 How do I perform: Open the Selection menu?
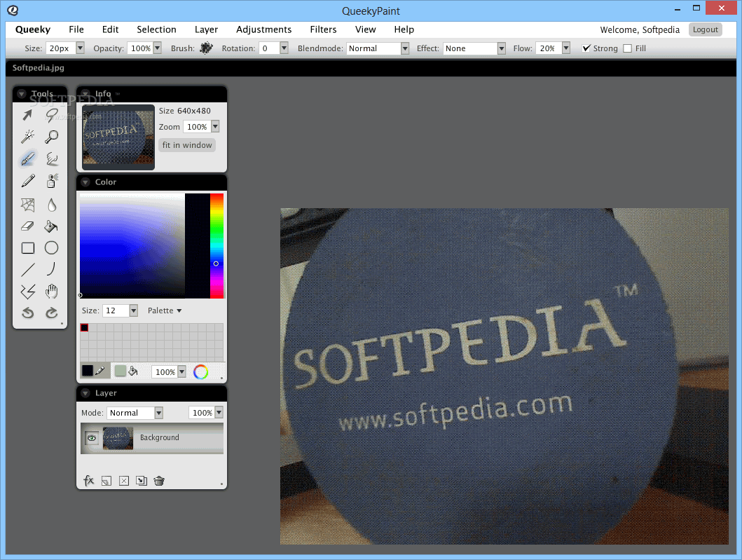tap(157, 29)
